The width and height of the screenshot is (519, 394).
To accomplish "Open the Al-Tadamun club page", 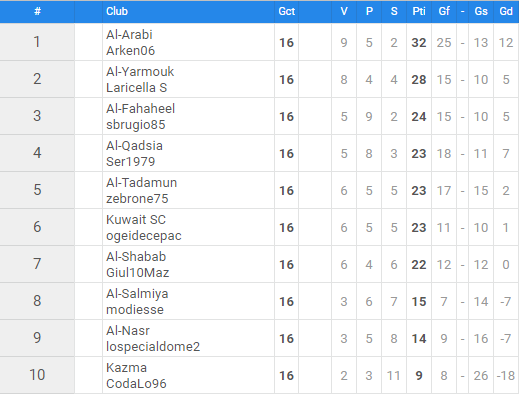I will click(x=141, y=183).
